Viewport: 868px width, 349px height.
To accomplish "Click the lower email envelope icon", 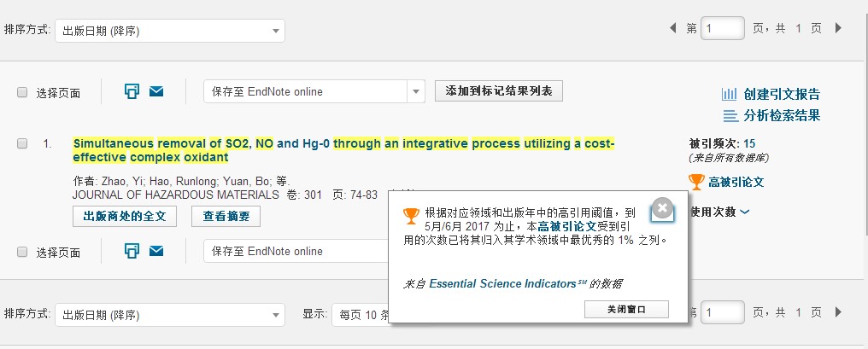I will click(x=156, y=251).
